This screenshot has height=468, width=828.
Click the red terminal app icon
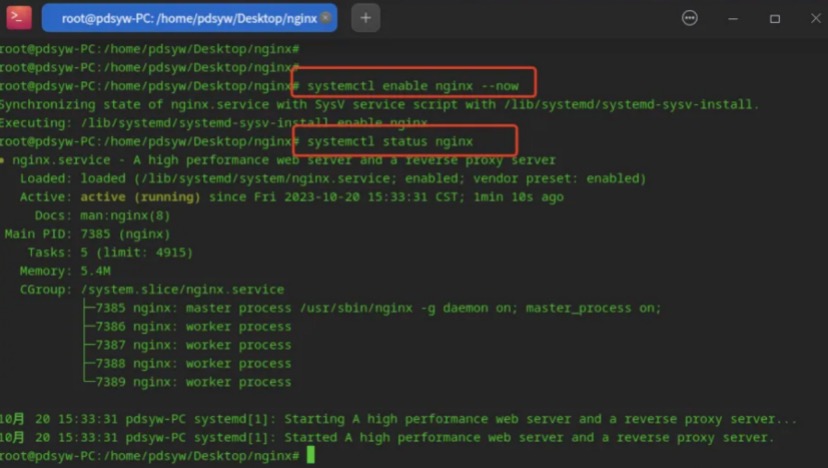point(18,17)
